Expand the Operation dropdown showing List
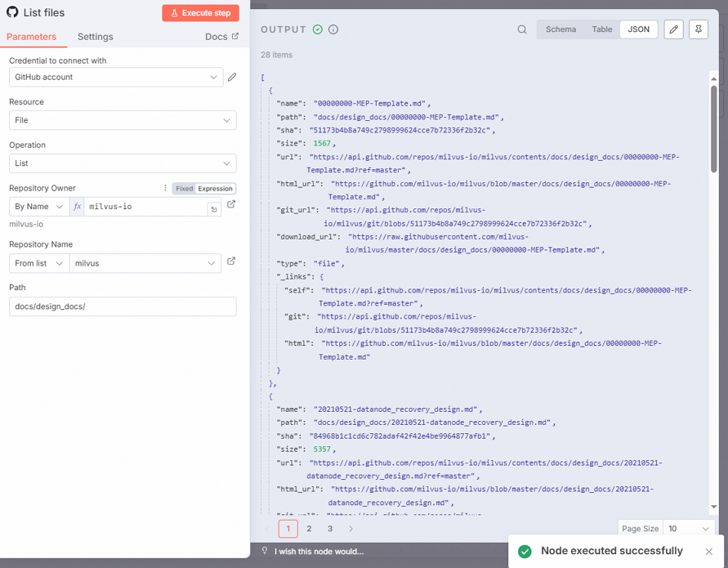 pyautogui.click(x=123, y=163)
